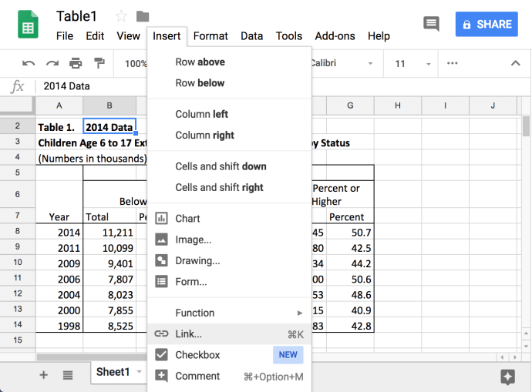Choose Chart from the Insert menu

coord(187,219)
